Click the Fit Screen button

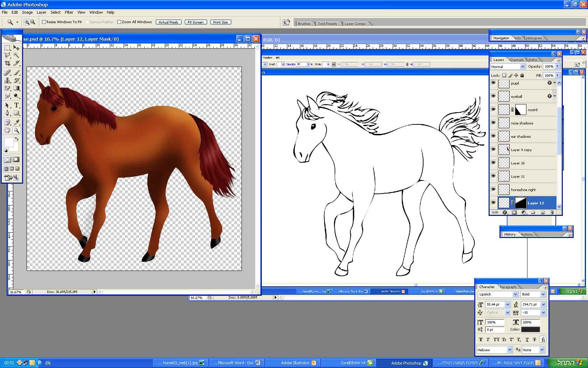coord(195,22)
